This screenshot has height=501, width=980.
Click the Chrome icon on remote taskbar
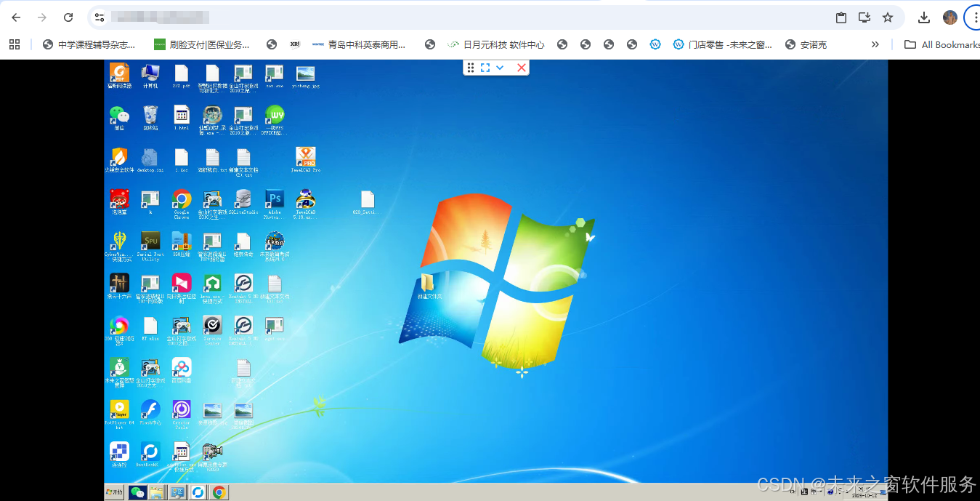(x=219, y=492)
